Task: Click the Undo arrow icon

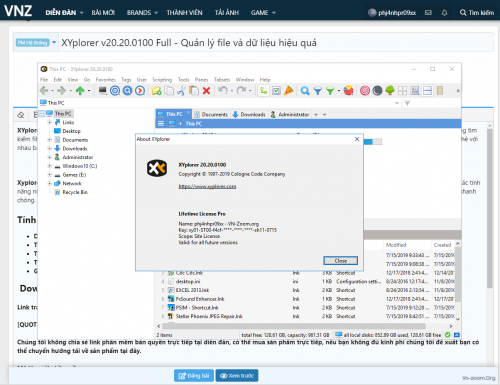Action: (223, 90)
